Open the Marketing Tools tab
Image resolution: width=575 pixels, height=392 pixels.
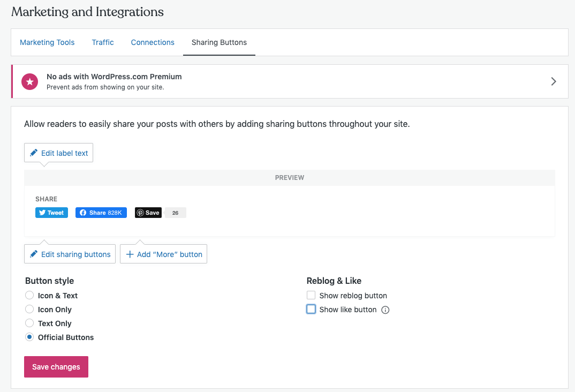coord(47,42)
